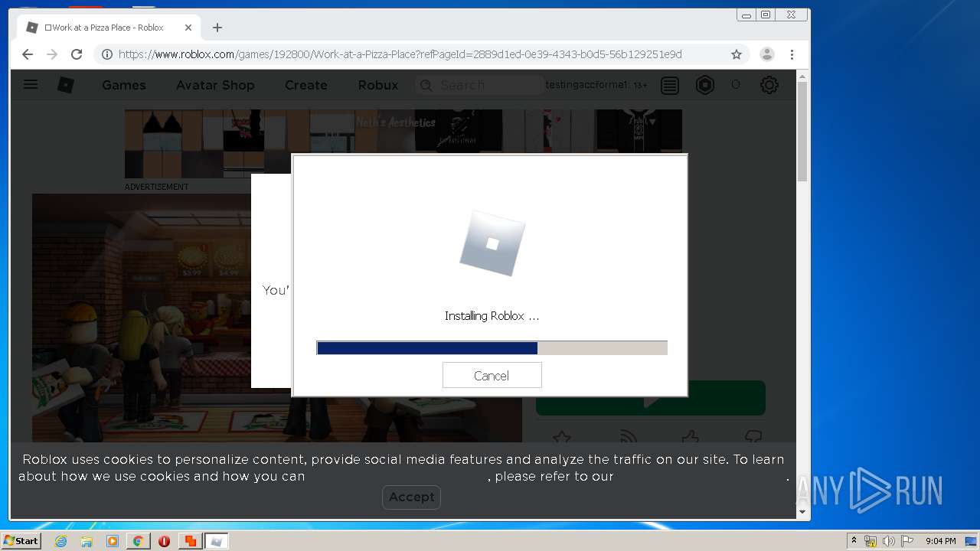Select Work at a Pizza Place tab
The width and height of the screenshot is (980, 551).
(x=107, y=28)
